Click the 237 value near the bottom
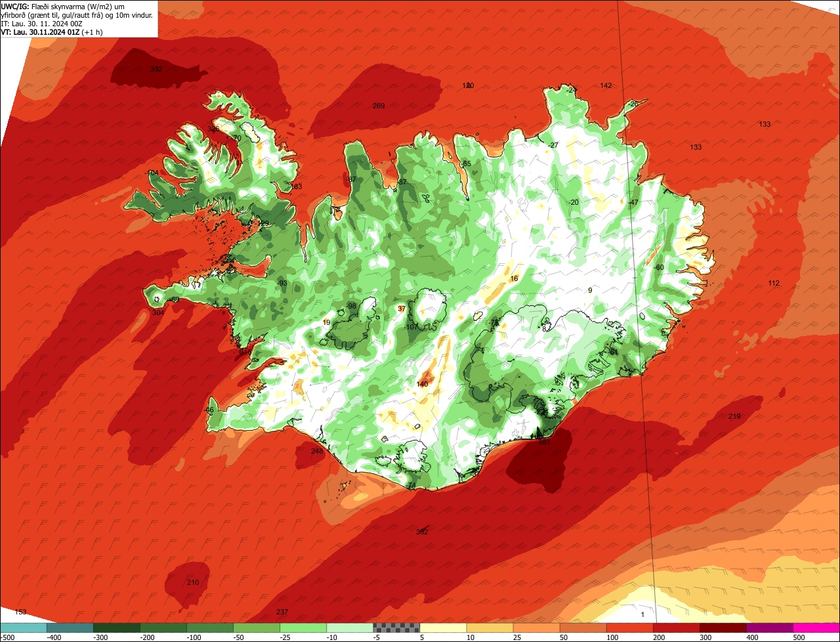The image size is (840, 642). coord(282,612)
